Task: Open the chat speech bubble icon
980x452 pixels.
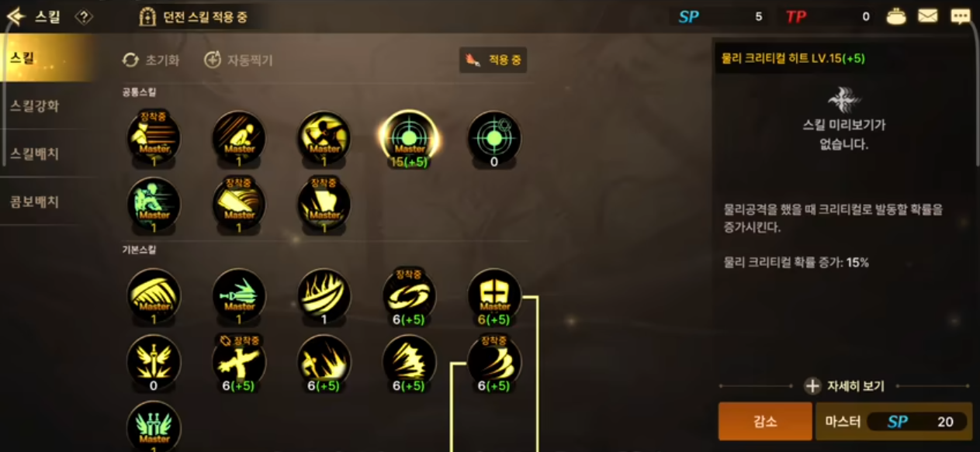Action: click(x=961, y=16)
